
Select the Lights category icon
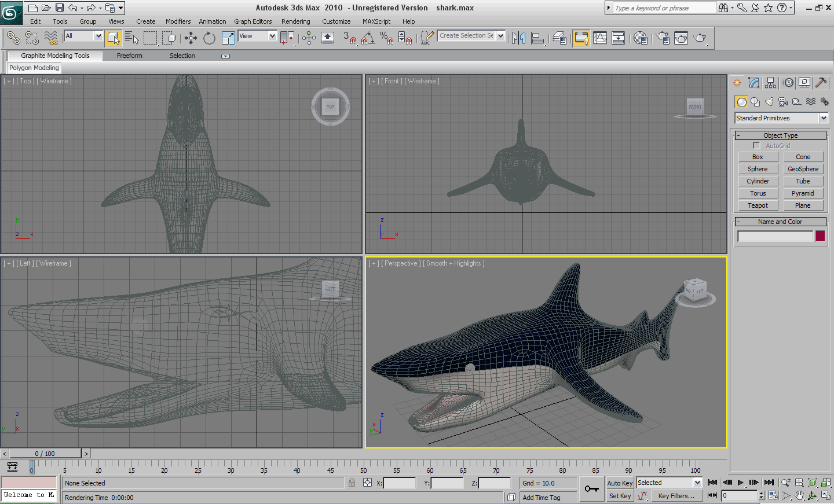tap(769, 102)
